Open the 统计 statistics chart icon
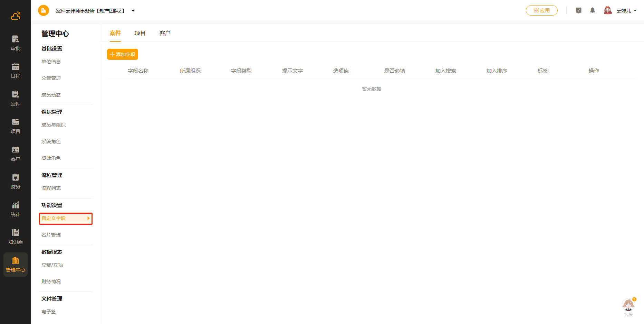 click(16, 205)
